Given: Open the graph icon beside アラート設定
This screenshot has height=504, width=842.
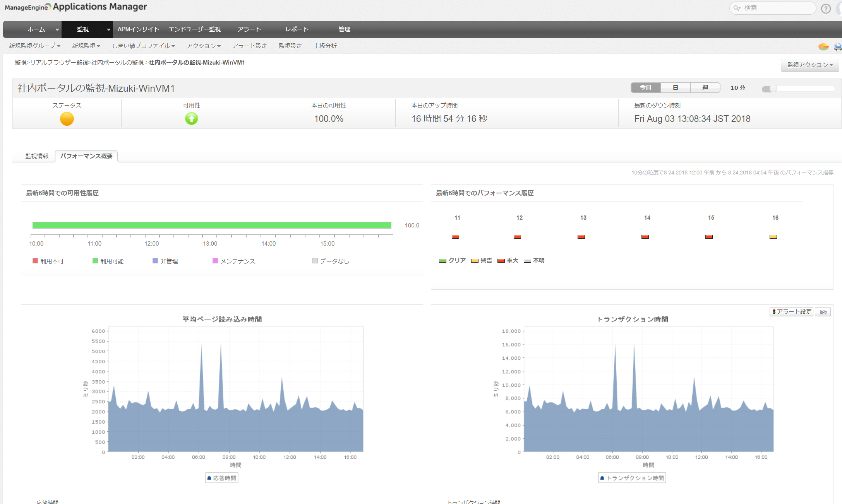Looking at the screenshot, I should [823, 312].
